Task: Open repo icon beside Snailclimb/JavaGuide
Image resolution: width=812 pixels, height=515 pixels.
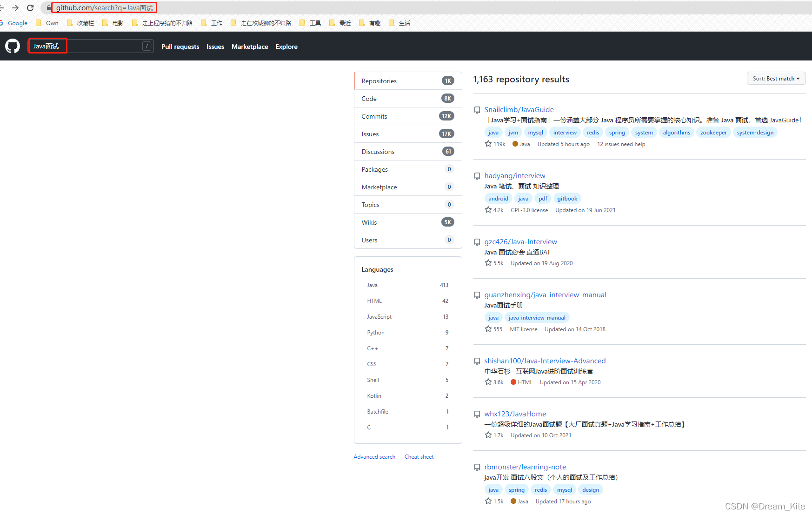Action: [477, 110]
